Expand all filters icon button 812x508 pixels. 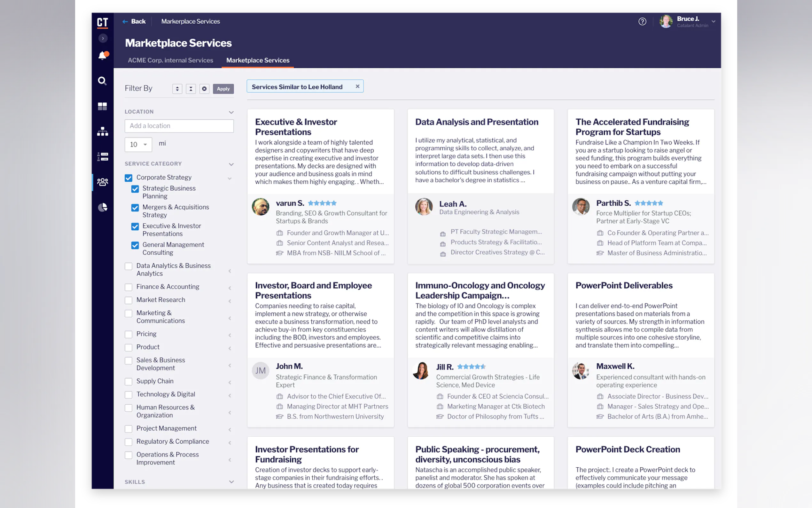[177, 89]
